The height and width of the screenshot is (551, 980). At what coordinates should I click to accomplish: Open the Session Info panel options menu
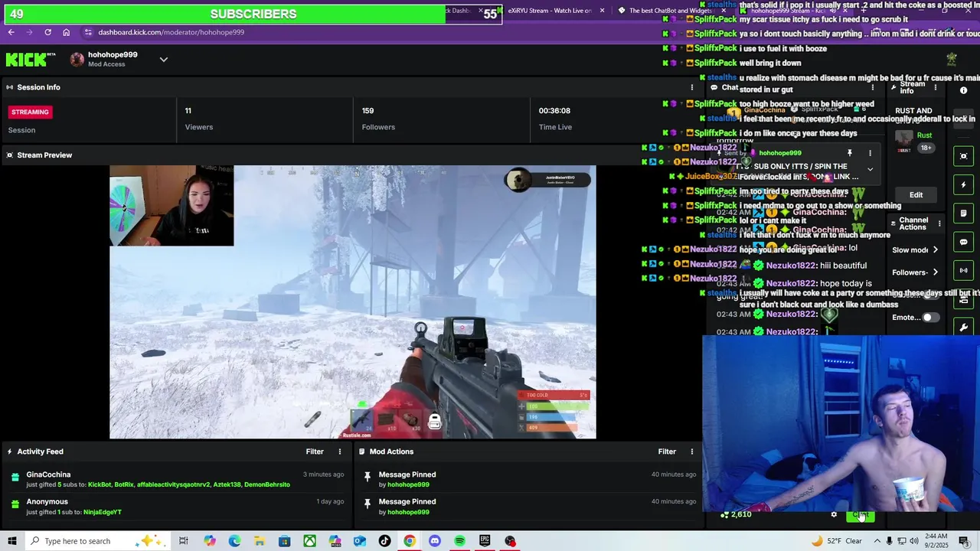691,87
